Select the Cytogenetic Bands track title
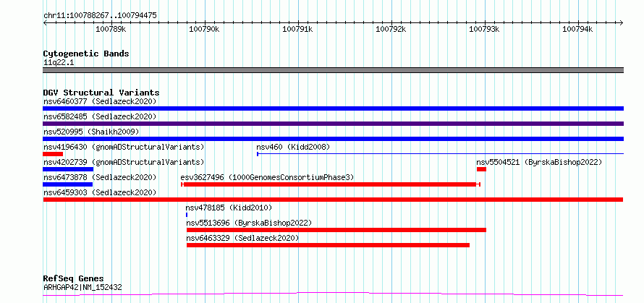This screenshot has width=644, height=303. coord(86,54)
